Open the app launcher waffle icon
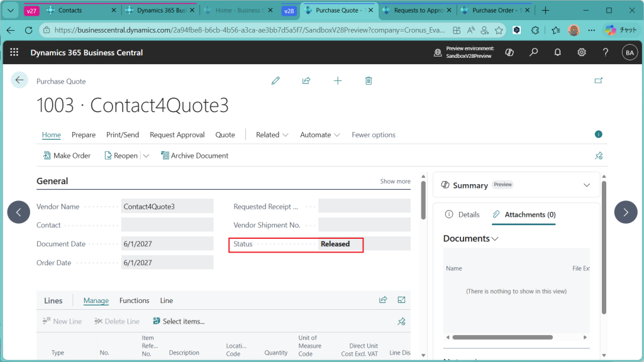 (x=14, y=53)
